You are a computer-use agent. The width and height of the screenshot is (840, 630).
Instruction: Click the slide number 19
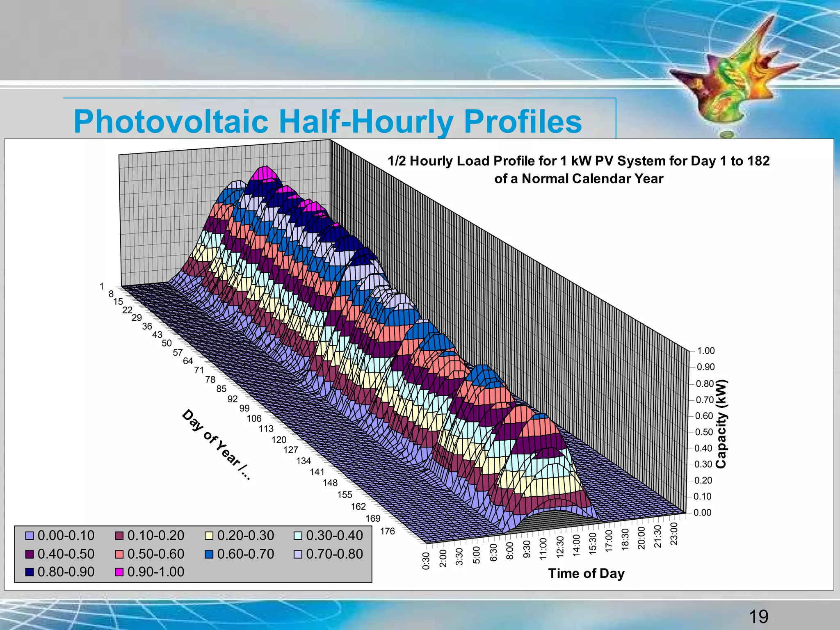[758, 616]
